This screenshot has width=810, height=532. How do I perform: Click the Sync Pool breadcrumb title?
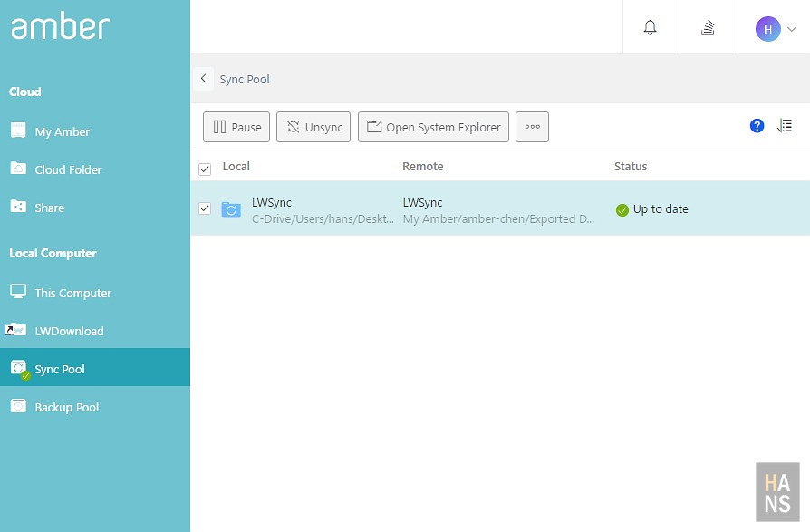click(245, 79)
